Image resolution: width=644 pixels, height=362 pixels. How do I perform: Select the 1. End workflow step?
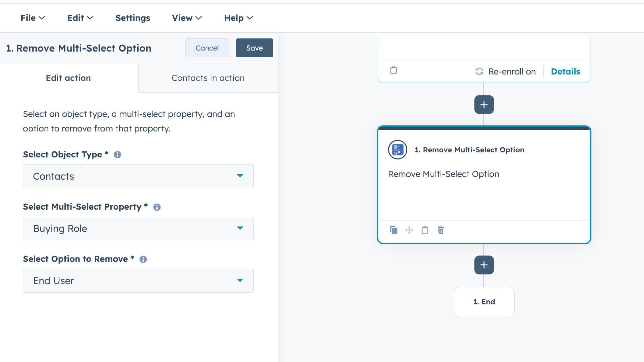(x=484, y=302)
